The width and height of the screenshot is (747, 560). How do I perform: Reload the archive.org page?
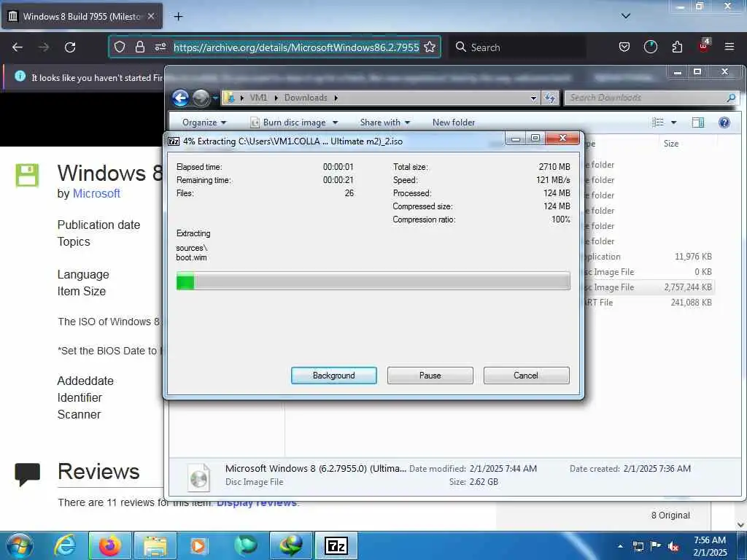[x=70, y=47]
